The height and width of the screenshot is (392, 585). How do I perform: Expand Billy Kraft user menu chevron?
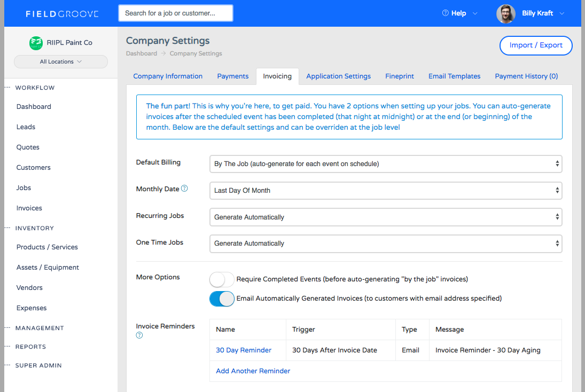(x=562, y=13)
